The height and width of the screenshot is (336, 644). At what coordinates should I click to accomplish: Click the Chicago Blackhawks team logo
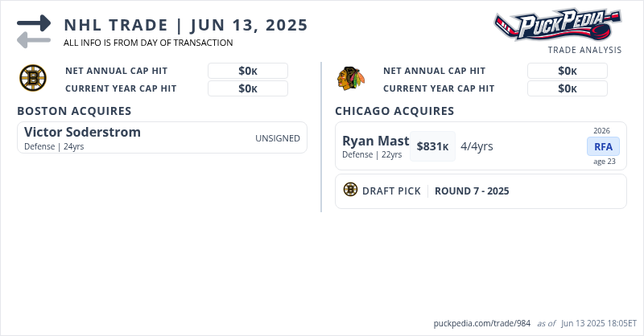click(350, 79)
